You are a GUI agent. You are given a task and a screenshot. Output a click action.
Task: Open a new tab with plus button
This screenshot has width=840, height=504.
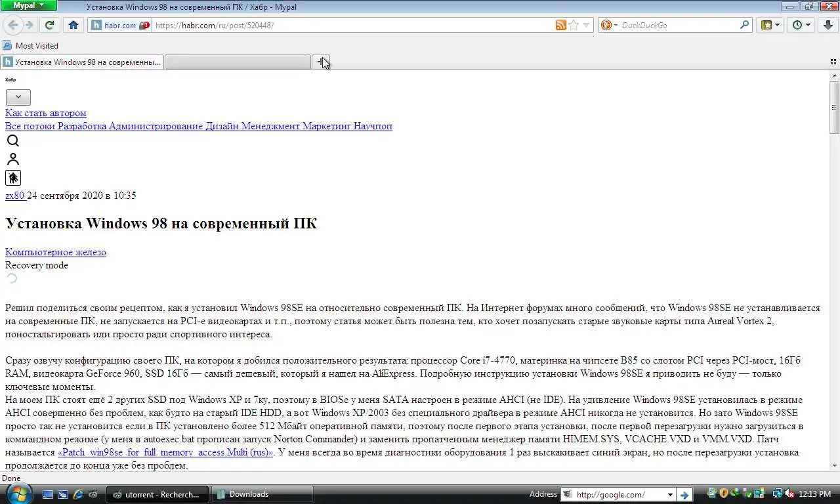pyautogui.click(x=322, y=62)
